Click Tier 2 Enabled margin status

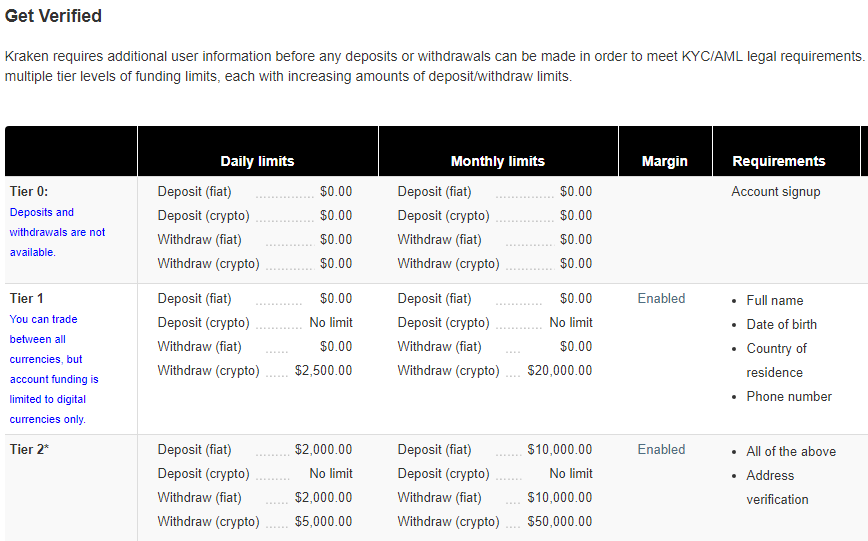[661, 450]
